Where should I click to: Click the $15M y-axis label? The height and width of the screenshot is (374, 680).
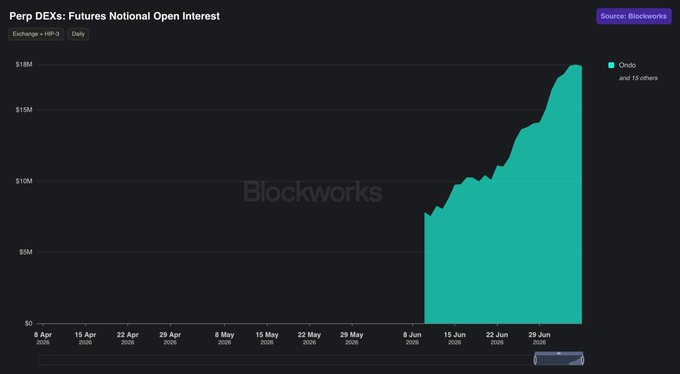(x=24, y=110)
